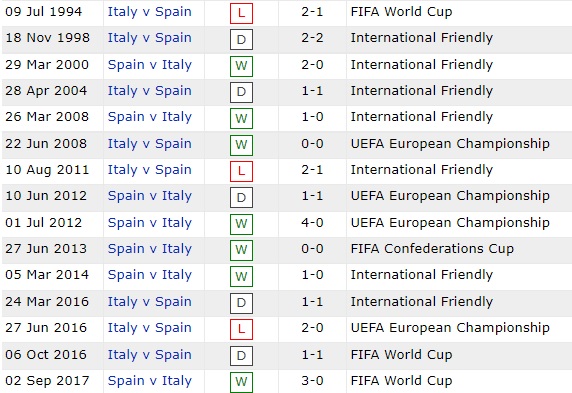Click the W result badge for 29 Mar 2000
Image resolution: width=572 pixels, height=393 pixels.
click(241, 66)
